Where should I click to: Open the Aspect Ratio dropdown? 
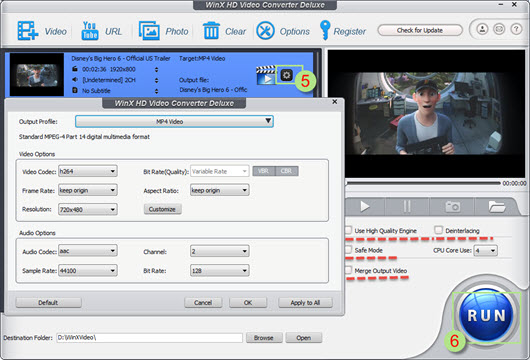tap(220, 190)
